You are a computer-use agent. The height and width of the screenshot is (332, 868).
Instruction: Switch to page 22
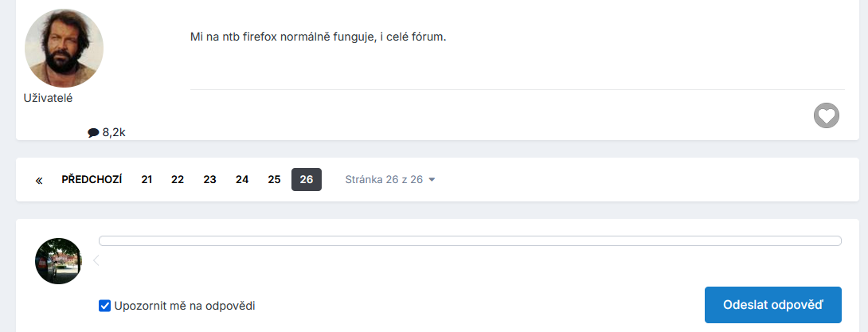pos(178,180)
